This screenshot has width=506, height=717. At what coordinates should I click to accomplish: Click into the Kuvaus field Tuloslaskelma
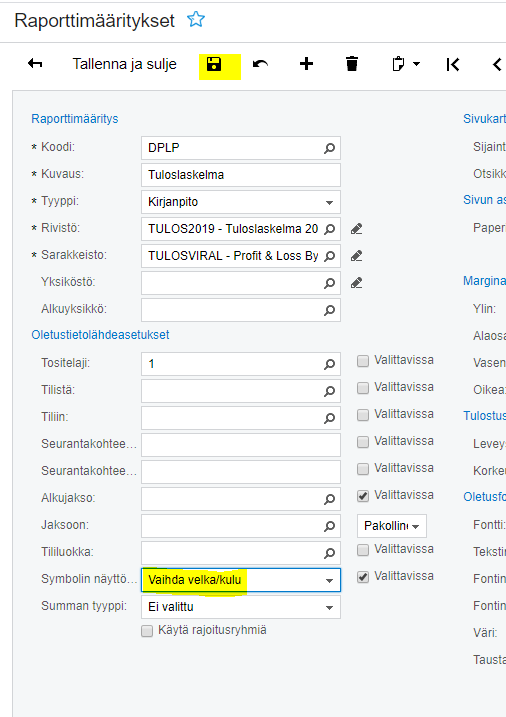(241, 175)
